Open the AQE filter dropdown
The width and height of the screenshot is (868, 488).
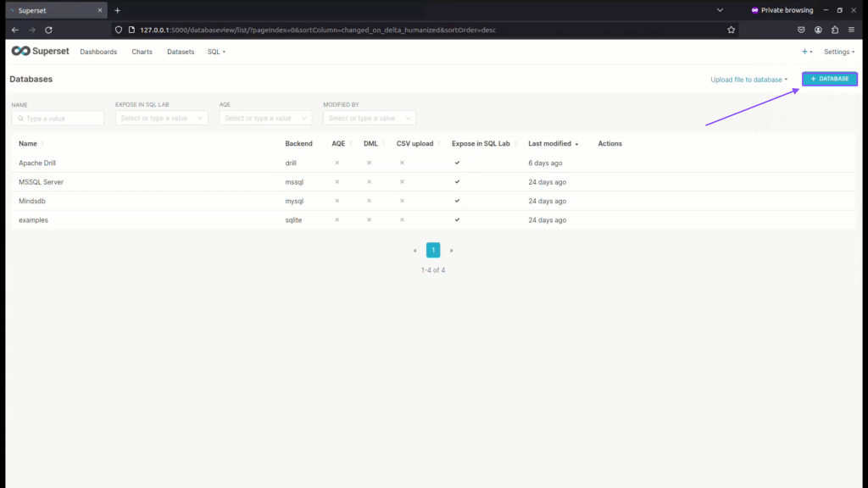[265, 119]
